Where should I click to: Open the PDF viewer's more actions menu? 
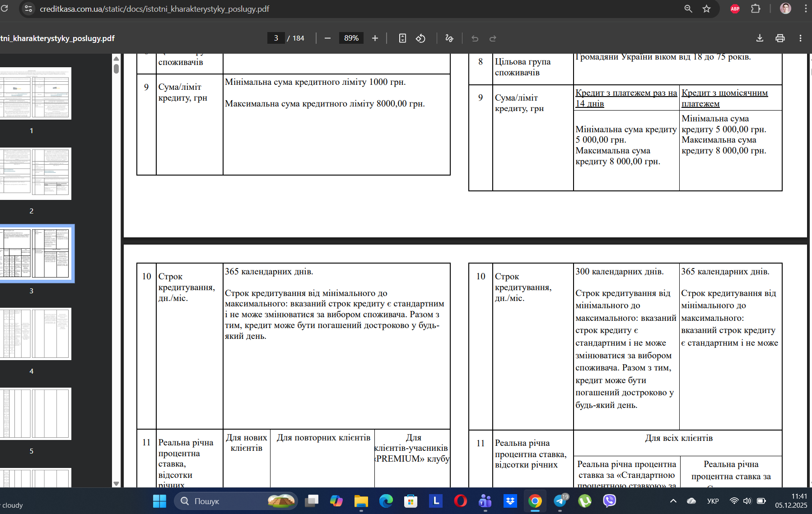pyautogui.click(x=800, y=38)
